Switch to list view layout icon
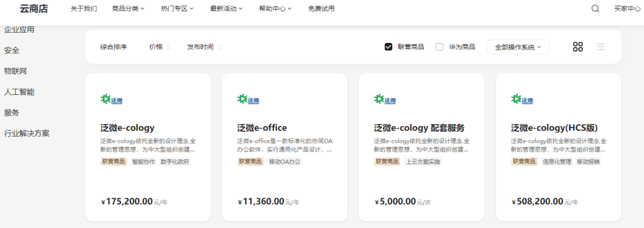 point(600,47)
